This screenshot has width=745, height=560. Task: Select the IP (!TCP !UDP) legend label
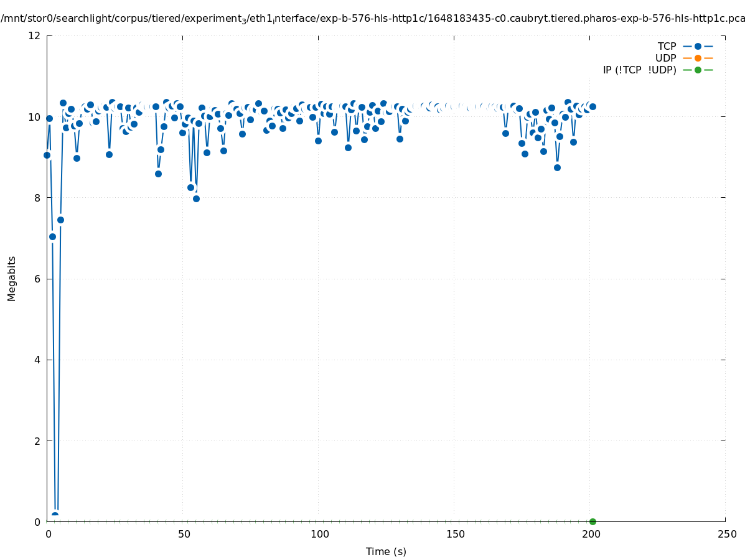639,70
